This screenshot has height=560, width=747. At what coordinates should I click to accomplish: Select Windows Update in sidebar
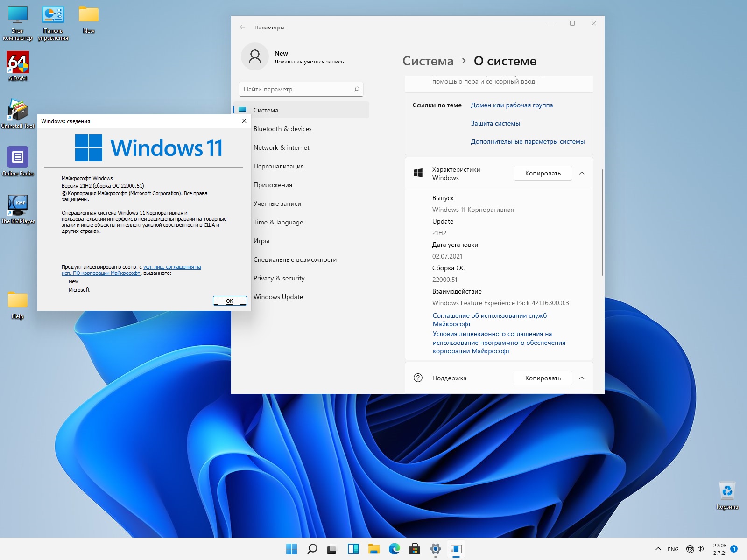pyautogui.click(x=278, y=297)
